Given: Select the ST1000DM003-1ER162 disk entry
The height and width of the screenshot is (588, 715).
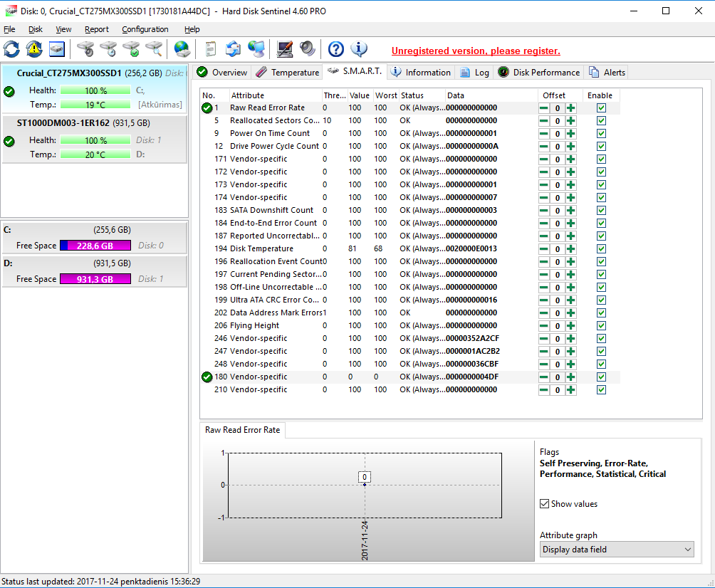Looking at the screenshot, I should tap(95, 139).
